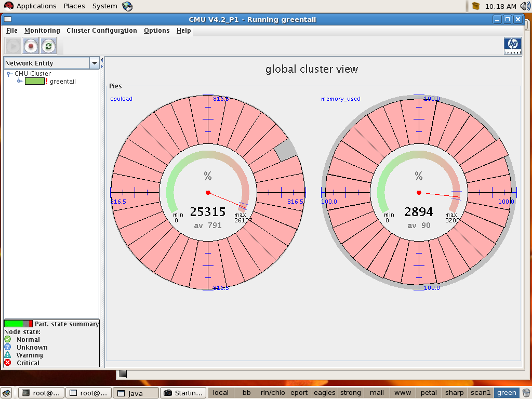Open the Network Entity dropdown
This screenshot has width=532, height=399.
click(94, 63)
